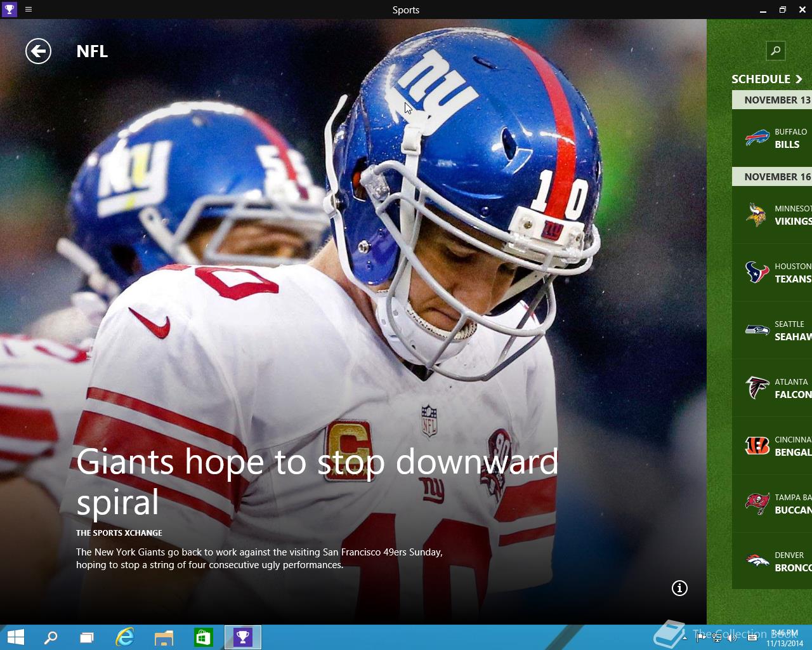
Task: Click the NOVEMBER 13 date header
Action: 772,100
